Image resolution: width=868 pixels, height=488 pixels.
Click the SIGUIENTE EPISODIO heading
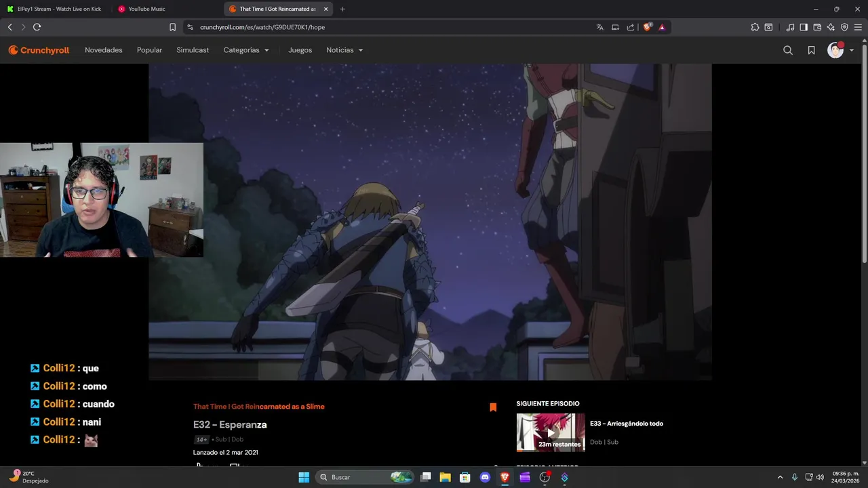point(548,404)
